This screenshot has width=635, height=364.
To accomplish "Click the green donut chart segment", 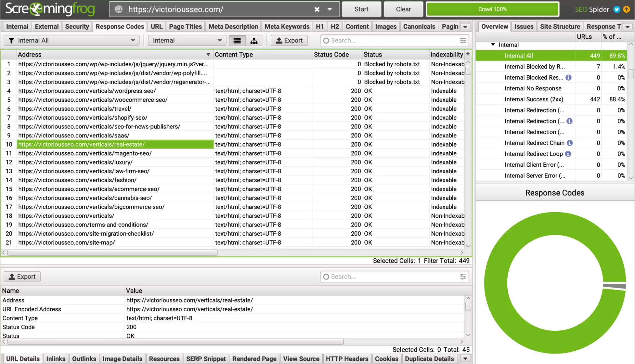I will (496, 282).
